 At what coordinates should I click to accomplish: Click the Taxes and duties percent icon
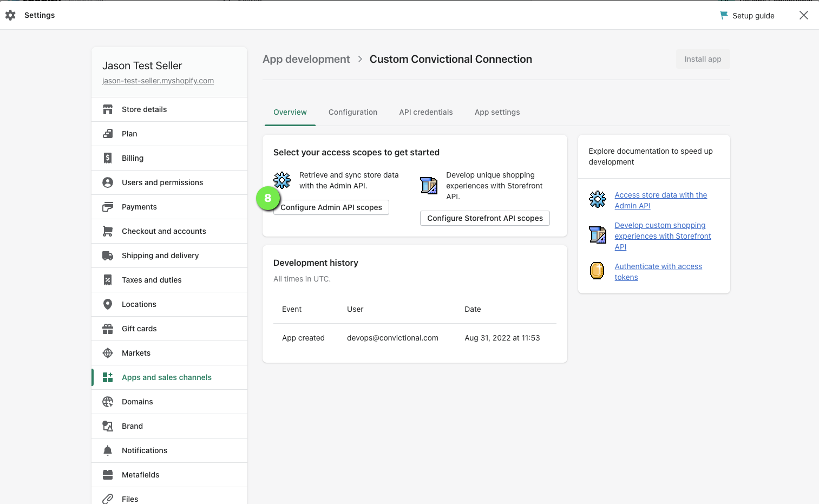tap(108, 280)
